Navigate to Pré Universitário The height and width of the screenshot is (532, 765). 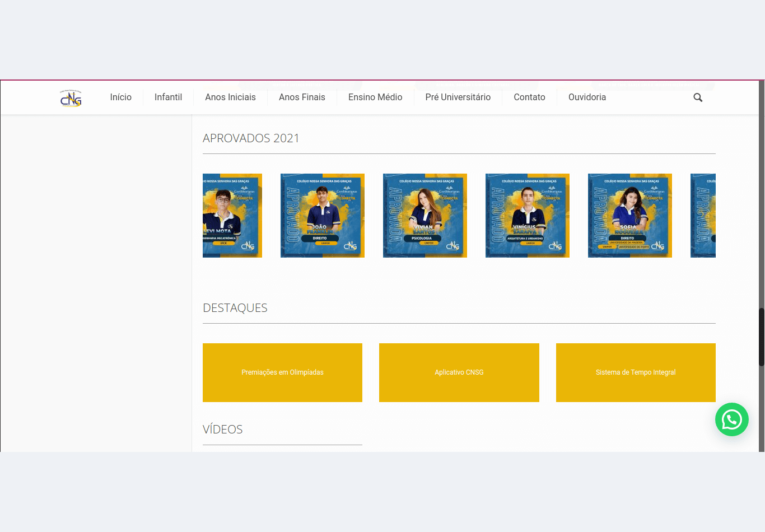(x=458, y=97)
